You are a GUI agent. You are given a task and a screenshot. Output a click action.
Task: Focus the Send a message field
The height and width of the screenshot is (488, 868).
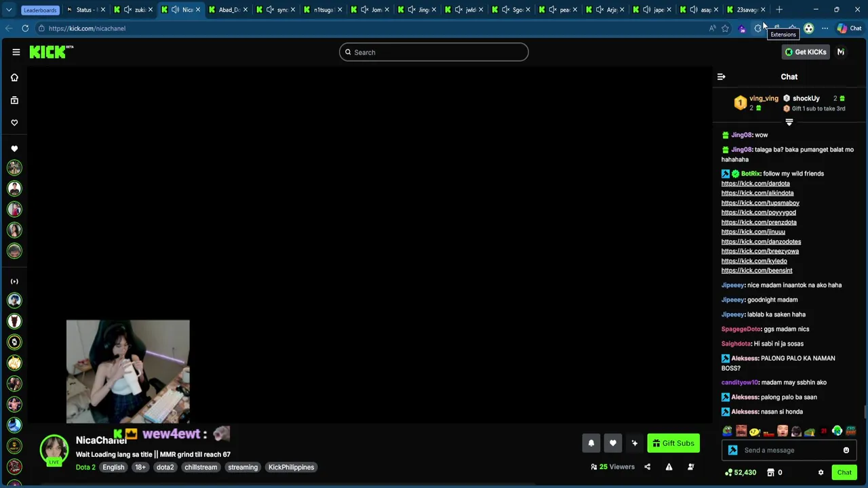(790, 450)
